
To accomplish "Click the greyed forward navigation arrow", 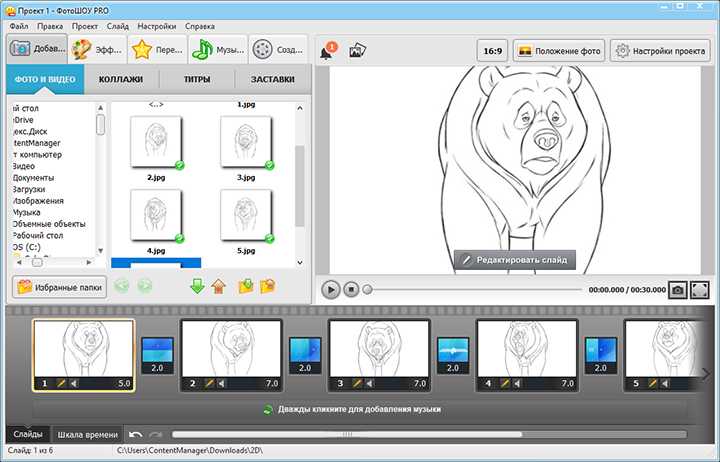I will pyautogui.click(x=145, y=287).
